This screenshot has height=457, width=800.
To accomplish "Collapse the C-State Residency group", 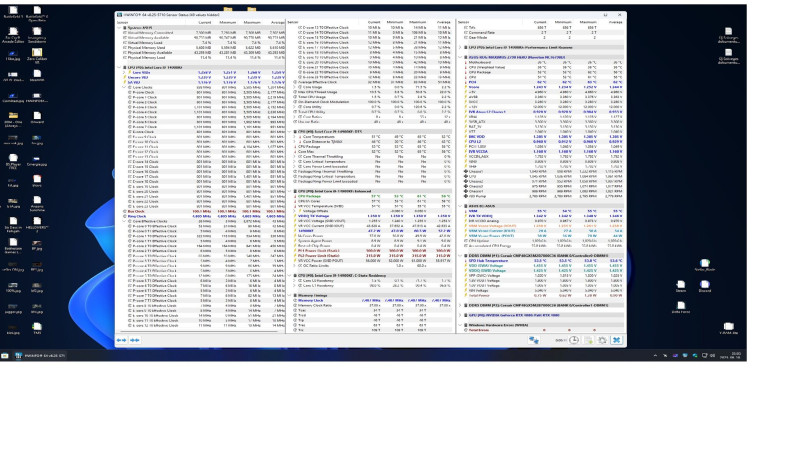I will 290,275.
